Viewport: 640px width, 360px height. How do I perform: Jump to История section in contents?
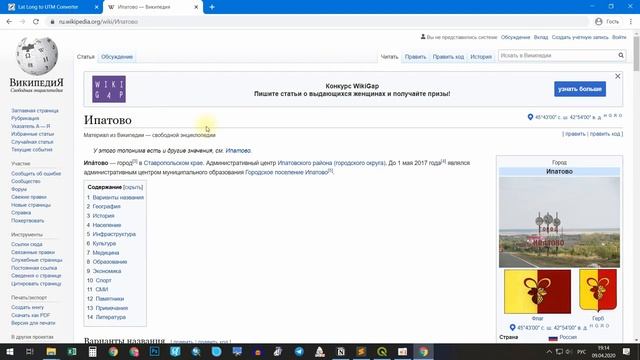pyautogui.click(x=103, y=216)
